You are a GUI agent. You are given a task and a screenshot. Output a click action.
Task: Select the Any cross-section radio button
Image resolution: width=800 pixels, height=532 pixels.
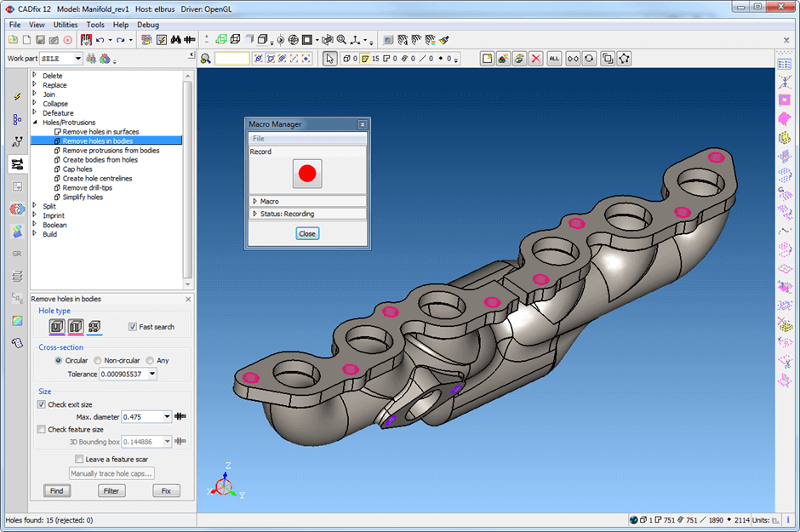[x=150, y=361]
